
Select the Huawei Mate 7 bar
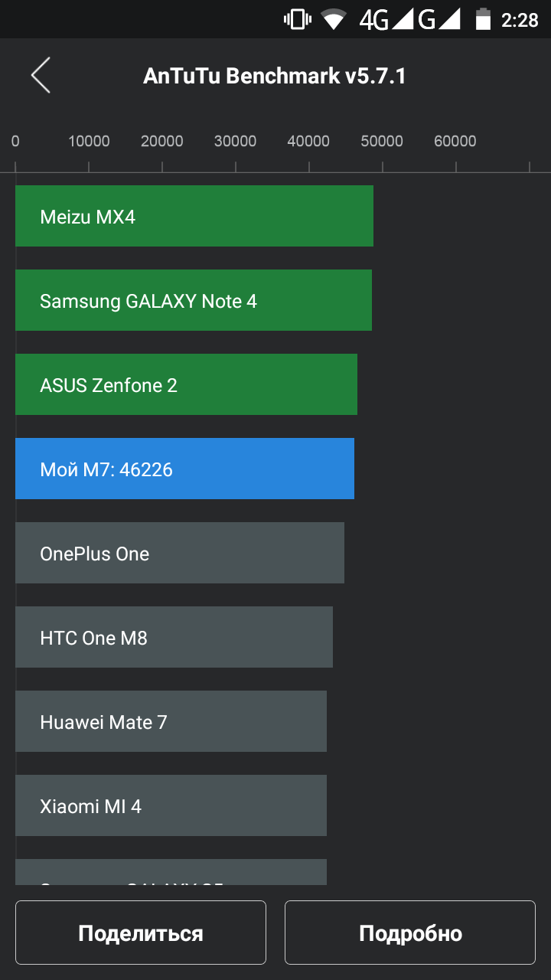point(171,721)
